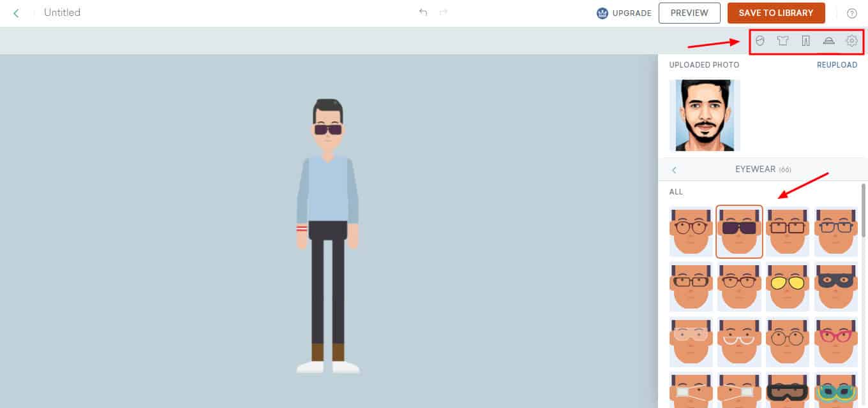Open the hat accessories icon

(828, 41)
